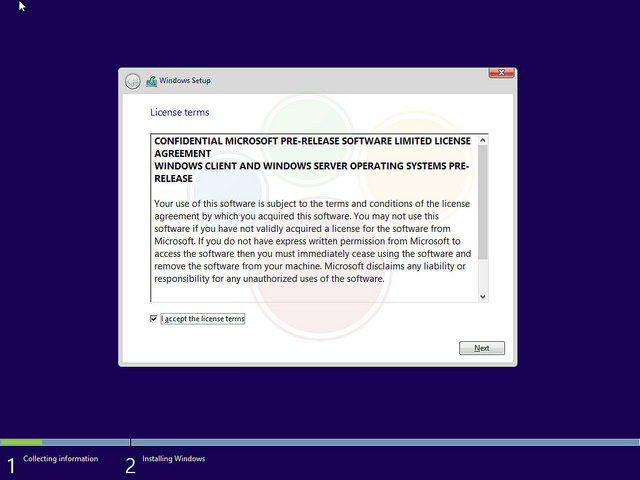Click the 'Windows Setup' title text
This screenshot has height=480, width=640.
pos(185,80)
